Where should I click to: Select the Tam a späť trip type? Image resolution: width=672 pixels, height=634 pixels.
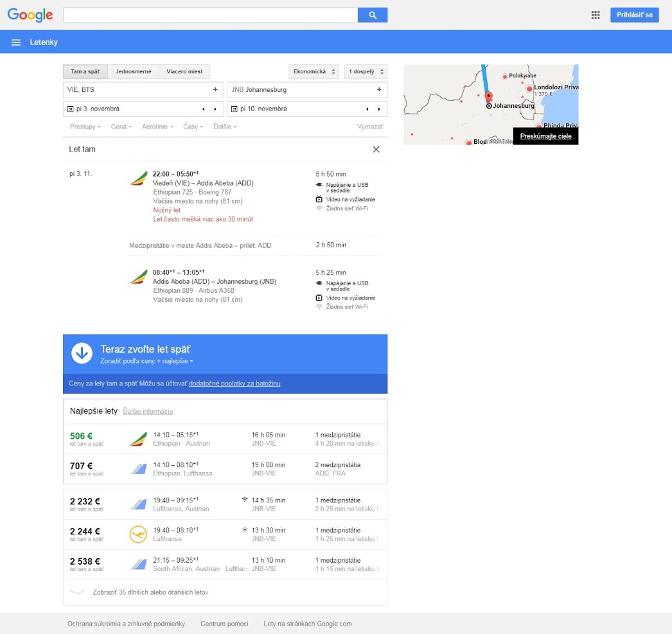85,71
